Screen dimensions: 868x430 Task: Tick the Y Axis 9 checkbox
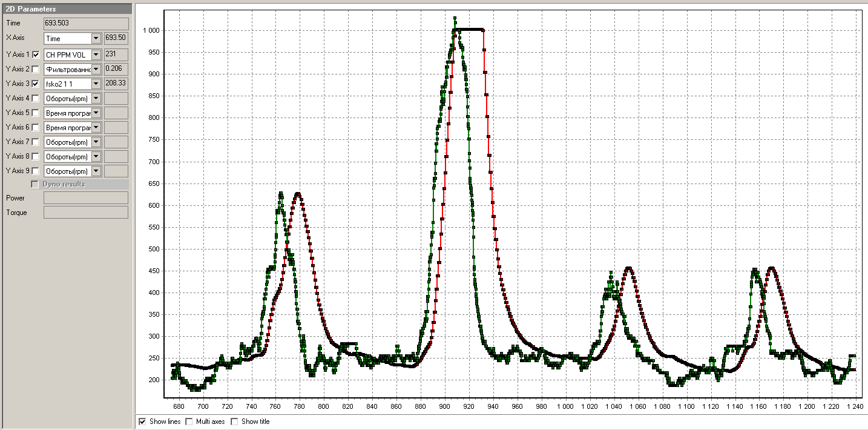coord(36,171)
